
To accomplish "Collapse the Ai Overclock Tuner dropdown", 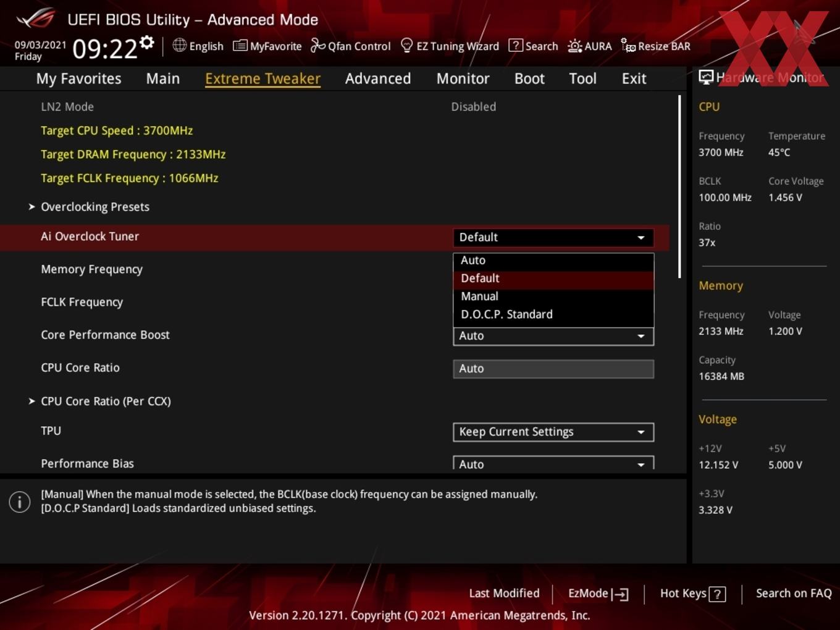I will coord(553,237).
